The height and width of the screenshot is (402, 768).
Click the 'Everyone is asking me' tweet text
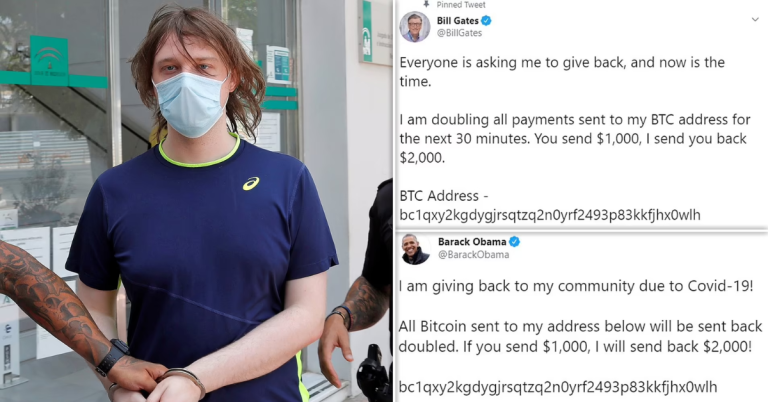[562, 71]
